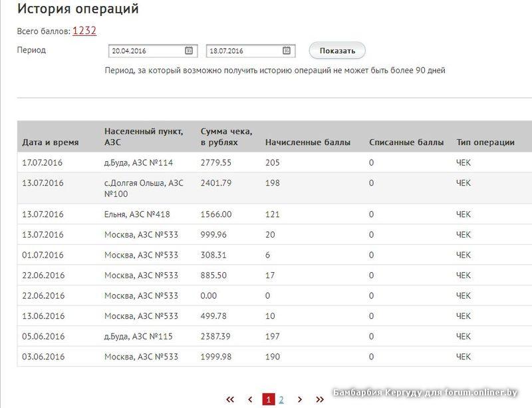
Task: Click ЧЕК in the 17.07.2016 row
Action: click(464, 162)
